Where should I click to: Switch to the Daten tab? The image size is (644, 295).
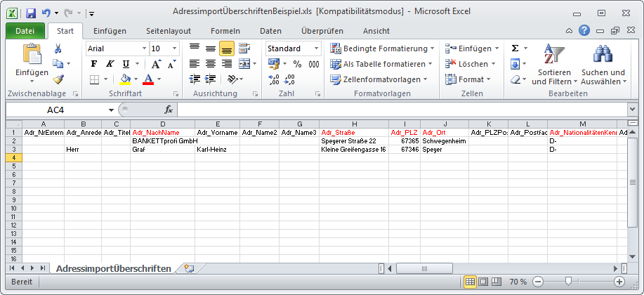(270, 31)
